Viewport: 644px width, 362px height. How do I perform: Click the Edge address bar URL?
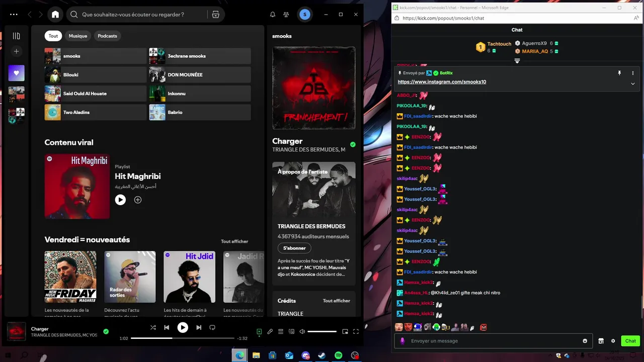click(443, 18)
